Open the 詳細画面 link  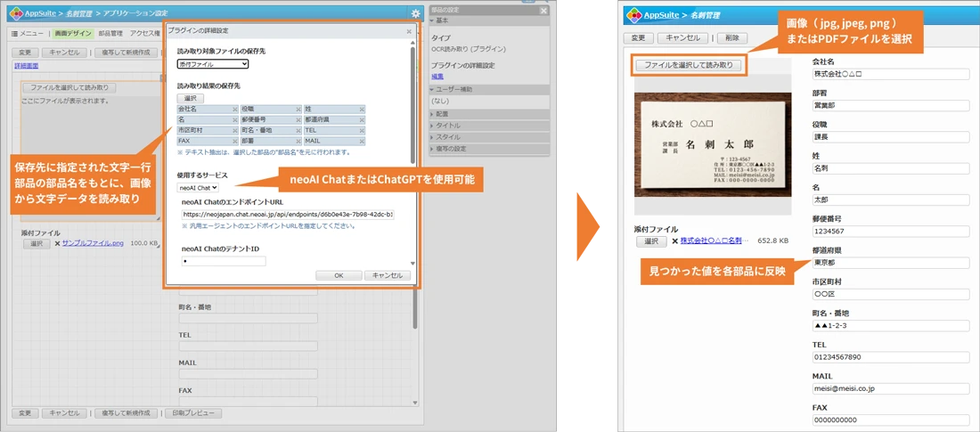tap(25, 65)
